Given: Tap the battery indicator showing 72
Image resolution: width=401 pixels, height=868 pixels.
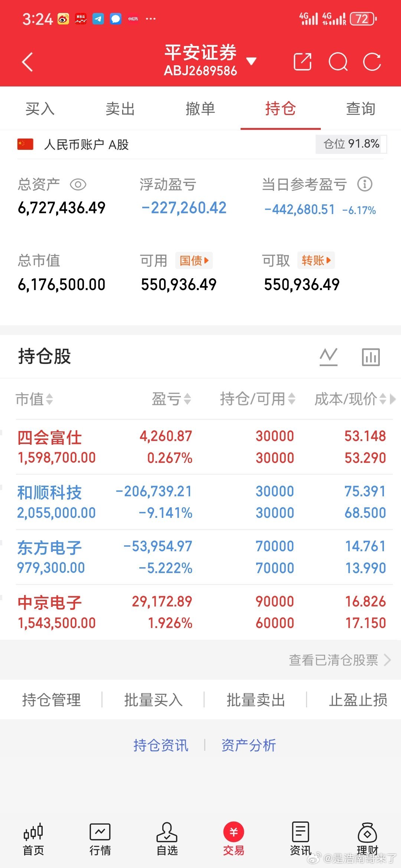Looking at the screenshot, I should (363, 19).
